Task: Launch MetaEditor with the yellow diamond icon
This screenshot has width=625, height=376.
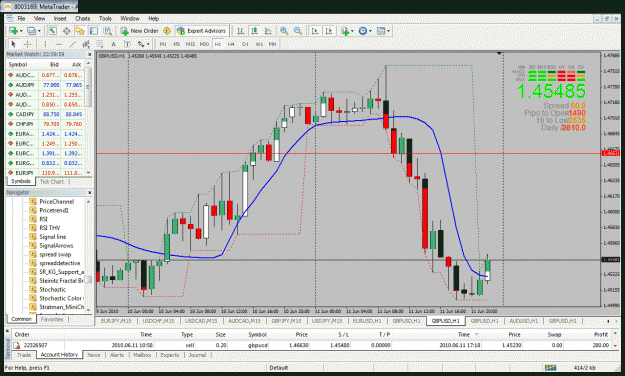Action: click(167, 31)
